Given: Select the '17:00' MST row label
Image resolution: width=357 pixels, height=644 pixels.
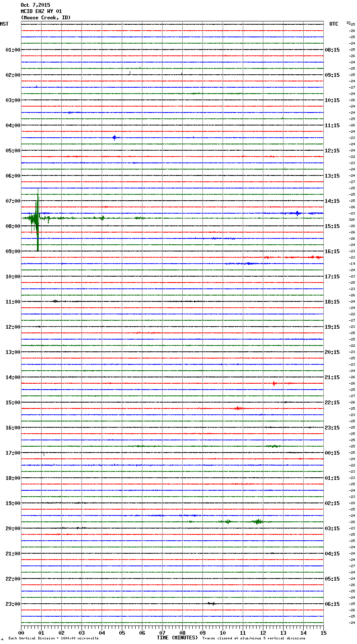Looking at the screenshot, I should [x=13, y=453].
